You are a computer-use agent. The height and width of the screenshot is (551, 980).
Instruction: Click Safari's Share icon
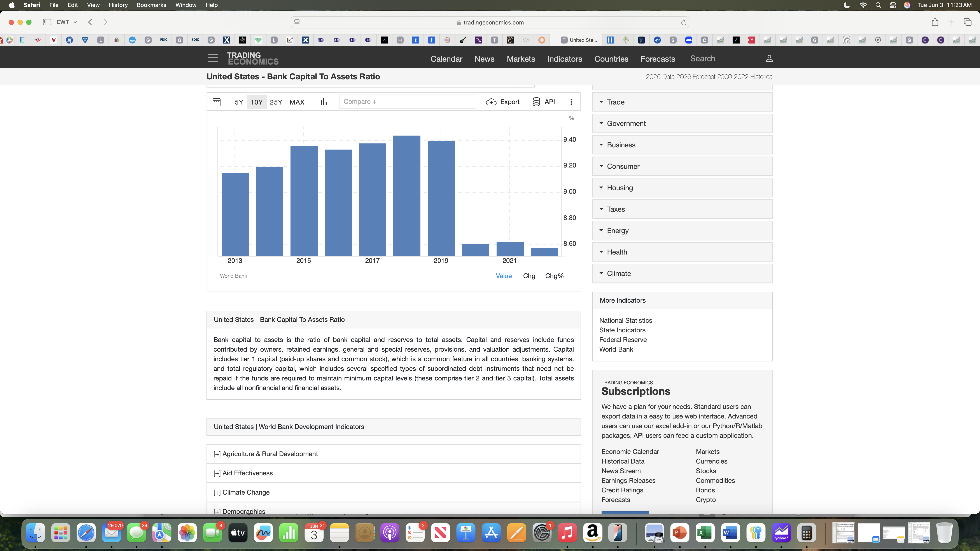[935, 22]
